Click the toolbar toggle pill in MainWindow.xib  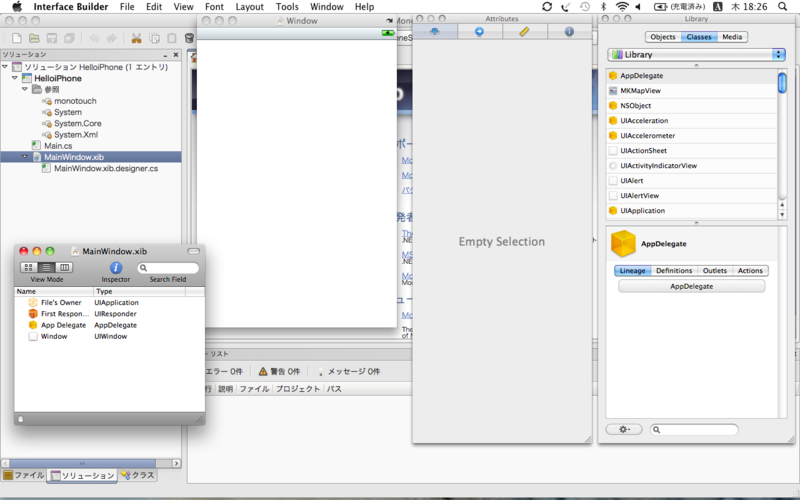click(x=193, y=251)
